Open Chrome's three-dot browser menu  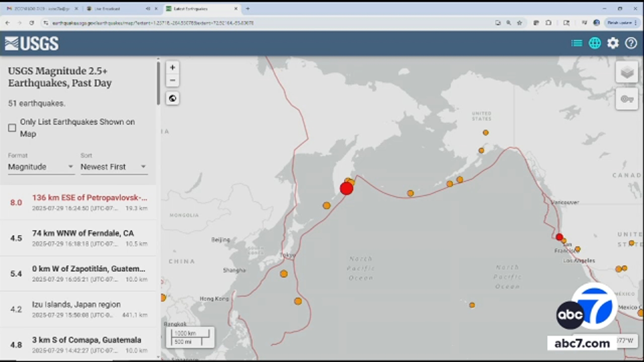[636, 23]
